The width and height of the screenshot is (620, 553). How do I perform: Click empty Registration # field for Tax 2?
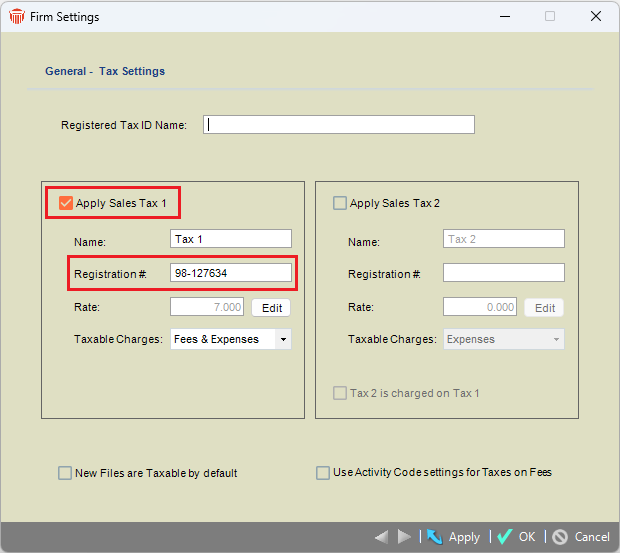click(504, 273)
